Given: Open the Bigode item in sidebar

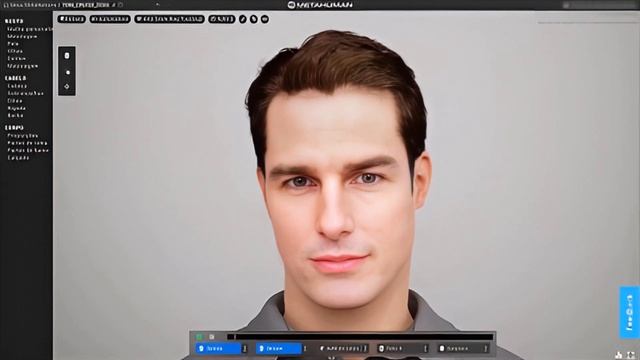Looking at the screenshot, I should click(17, 108).
